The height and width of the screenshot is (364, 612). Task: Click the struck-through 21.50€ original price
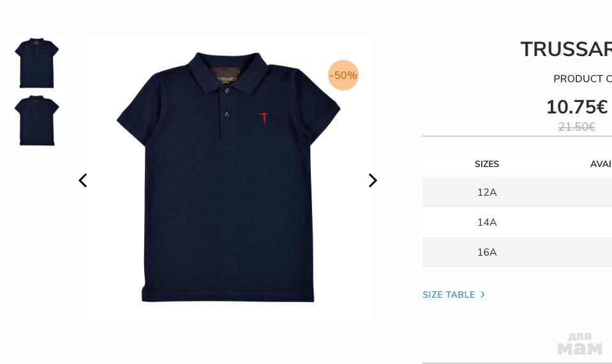pos(576,127)
